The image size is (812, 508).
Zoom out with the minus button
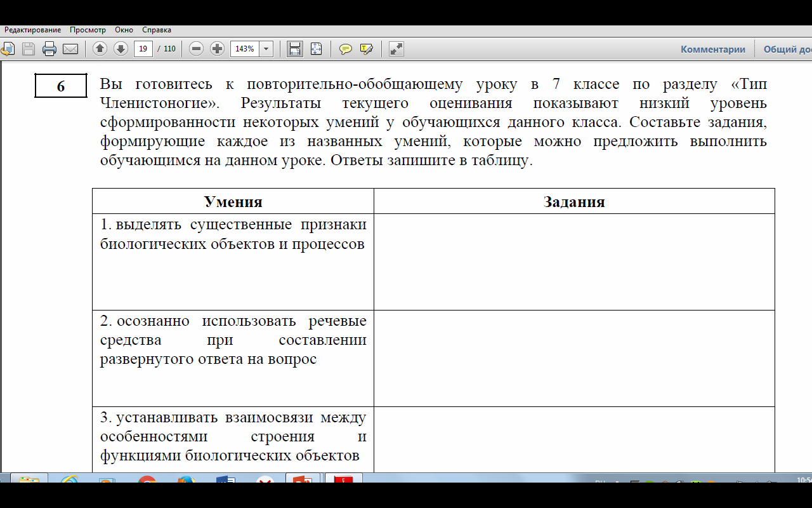(x=197, y=49)
